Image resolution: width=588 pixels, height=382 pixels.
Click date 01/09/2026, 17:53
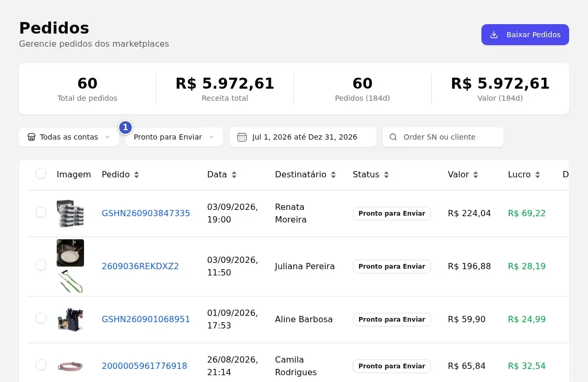point(233,320)
